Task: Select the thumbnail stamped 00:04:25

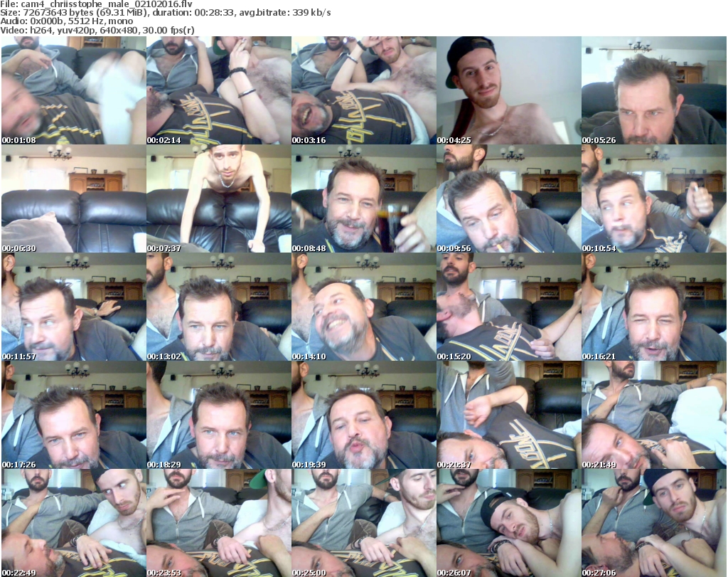Action: click(x=509, y=90)
